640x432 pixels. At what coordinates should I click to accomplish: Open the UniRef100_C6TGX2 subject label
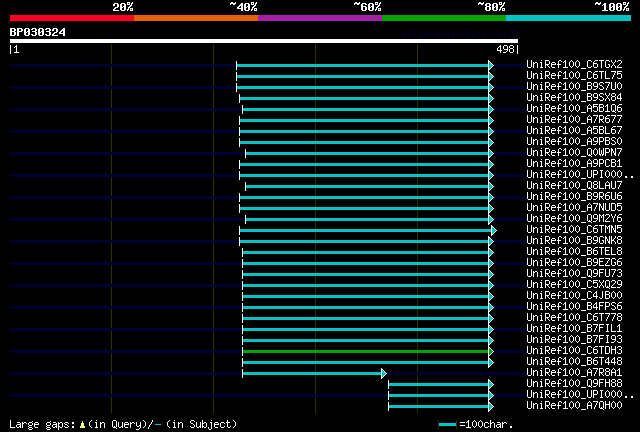pos(574,65)
